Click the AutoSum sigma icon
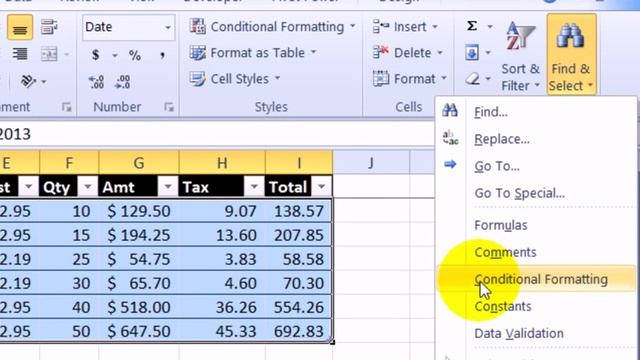The width and height of the screenshot is (640, 360). pyautogui.click(x=472, y=27)
